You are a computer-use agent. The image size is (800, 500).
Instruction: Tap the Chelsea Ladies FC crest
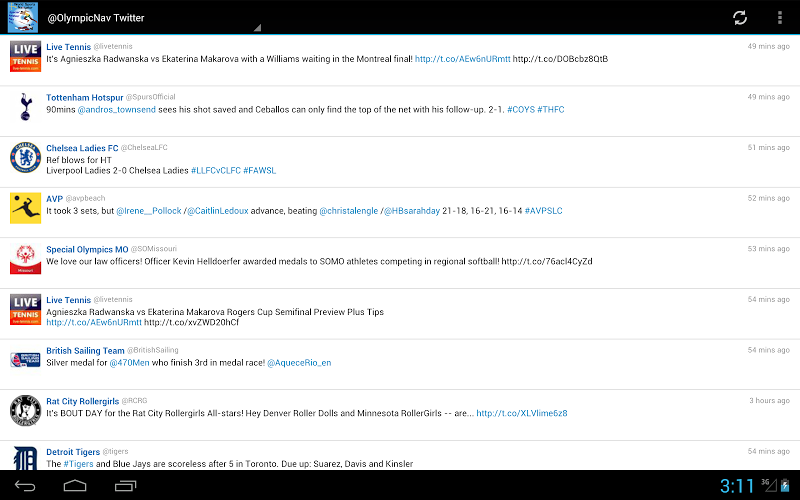tap(25, 157)
